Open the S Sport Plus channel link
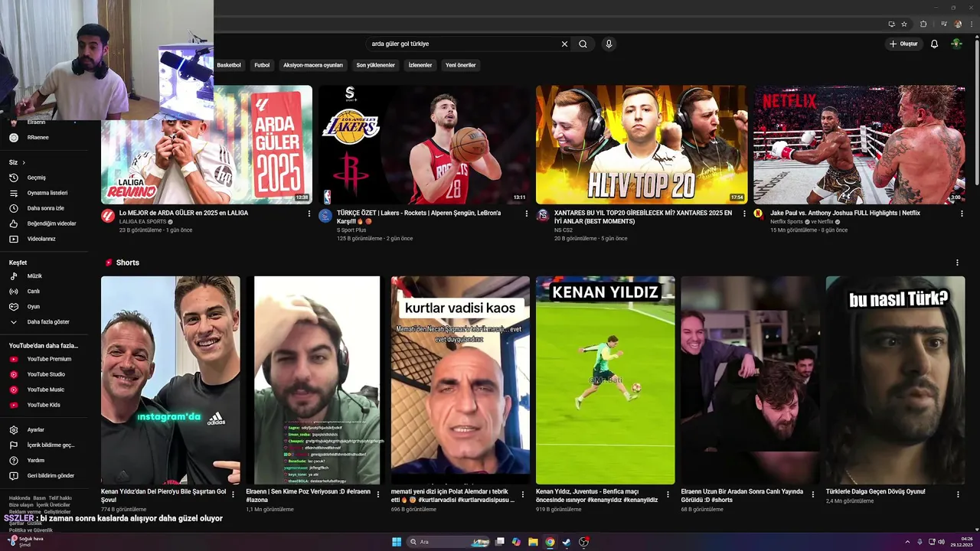 351,230
